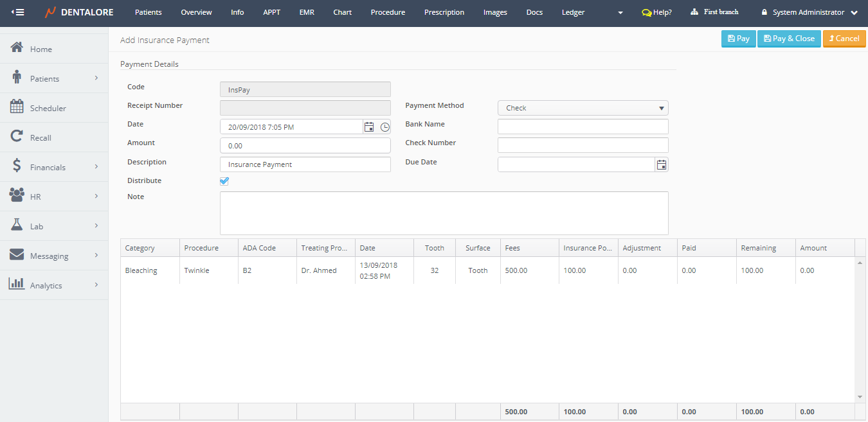Open the Scheduler calendar icon
Image resolution: width=868 pixels, height=422 pixels.
pyautogui.click(x=17, y=107)
